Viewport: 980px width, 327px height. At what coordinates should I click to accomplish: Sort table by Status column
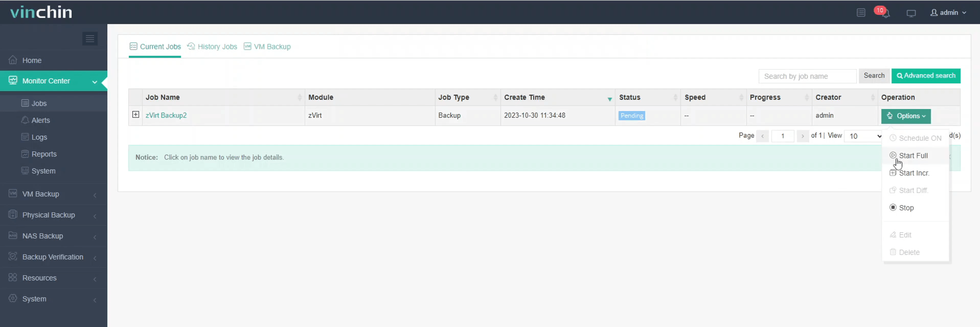coord(648,97)
